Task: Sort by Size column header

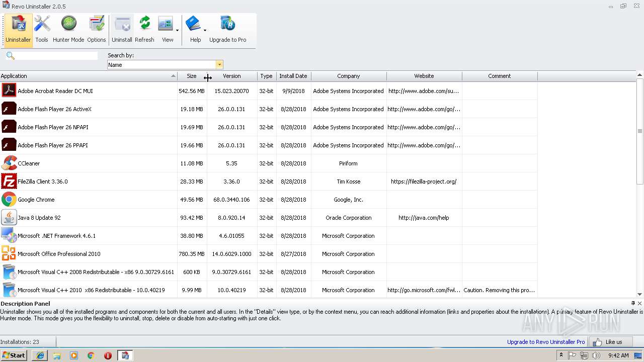Action: (192, 76)
